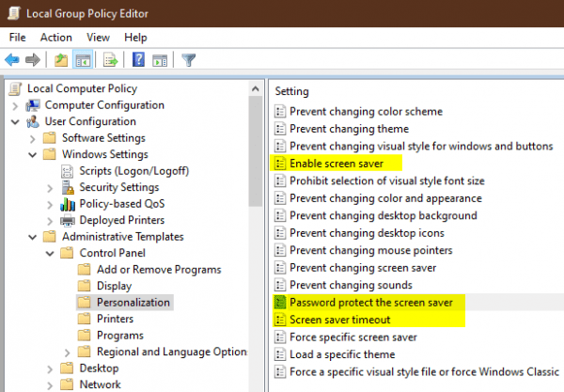564x392 pixels.
Task: Click the Setting column header
Action: tap(291, 91)
